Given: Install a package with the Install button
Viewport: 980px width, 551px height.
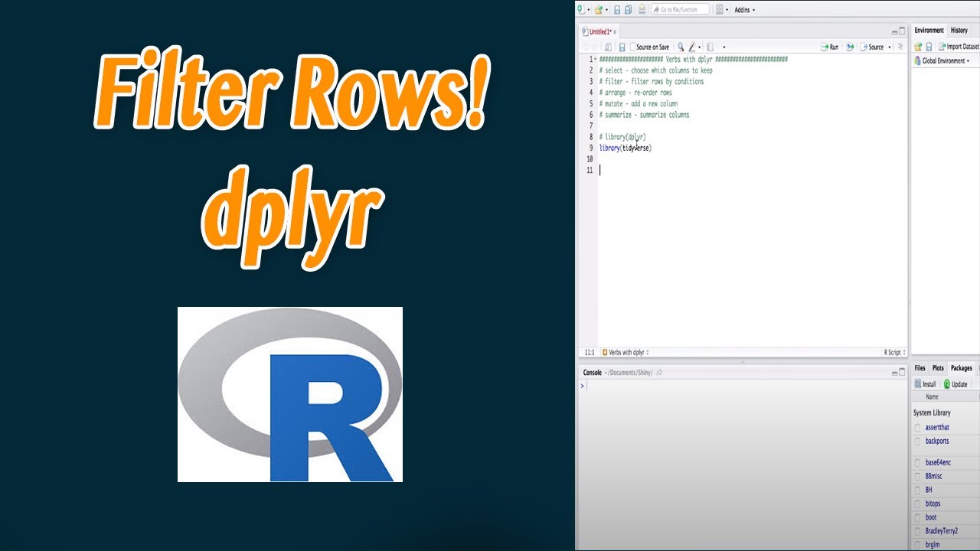Looking at the screenshot, I should click(925, 384).
